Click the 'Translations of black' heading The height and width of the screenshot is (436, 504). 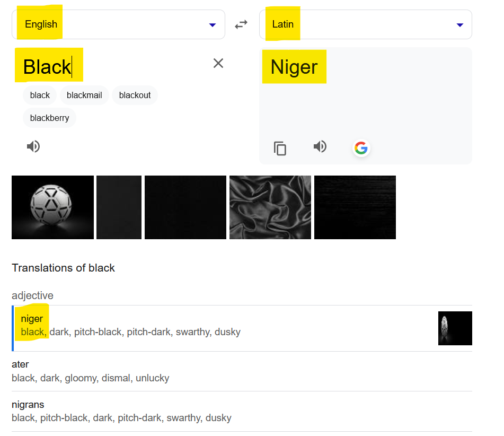[63, 268]
